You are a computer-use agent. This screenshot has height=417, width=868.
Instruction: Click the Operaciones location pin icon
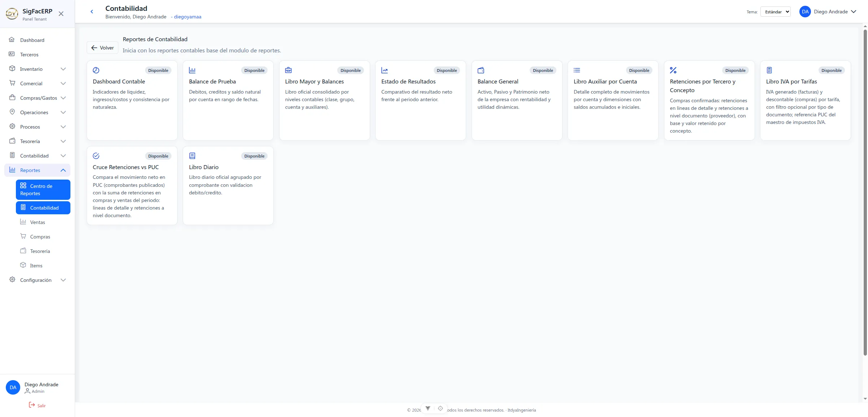pyautogui.click(x=12, y=112)
